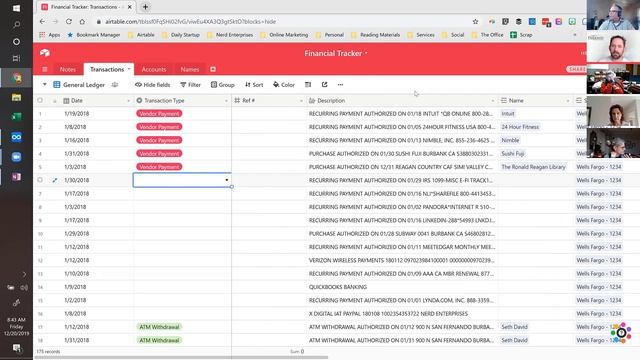Open the Color records options
This screenshot has height=360, width=640.
coord(284,85)
